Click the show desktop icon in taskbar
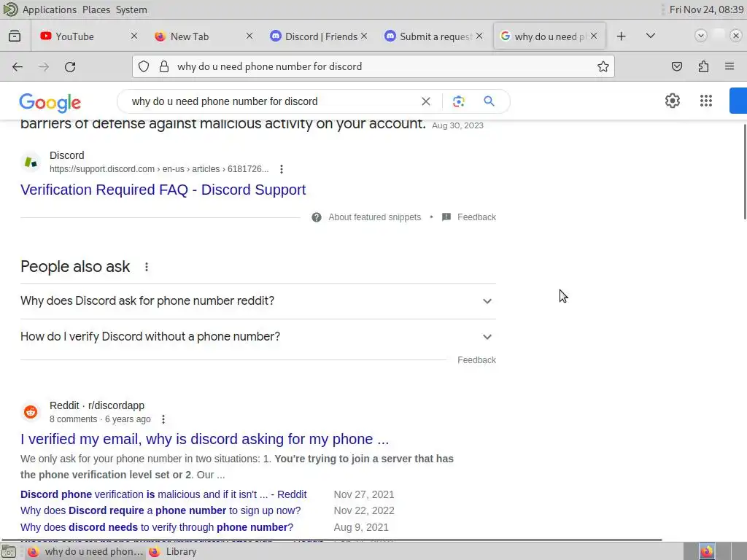The height and width of the screenshot is (560, 747). coord(8,552)
